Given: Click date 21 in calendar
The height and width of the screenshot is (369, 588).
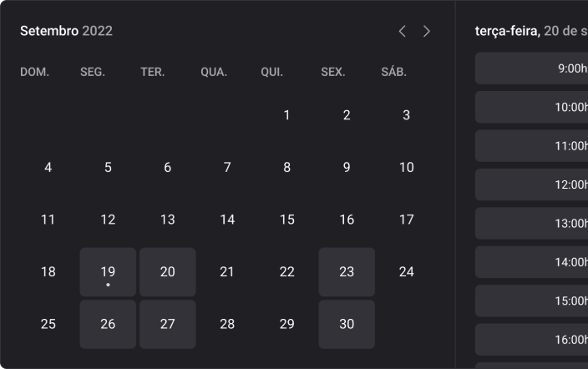Looking at the screenshot, I should 227,272.
